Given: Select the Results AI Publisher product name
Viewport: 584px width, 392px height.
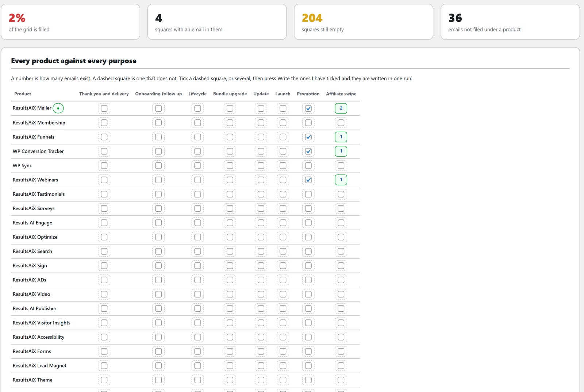Looking at the screenshot, I should coord(35,308).
